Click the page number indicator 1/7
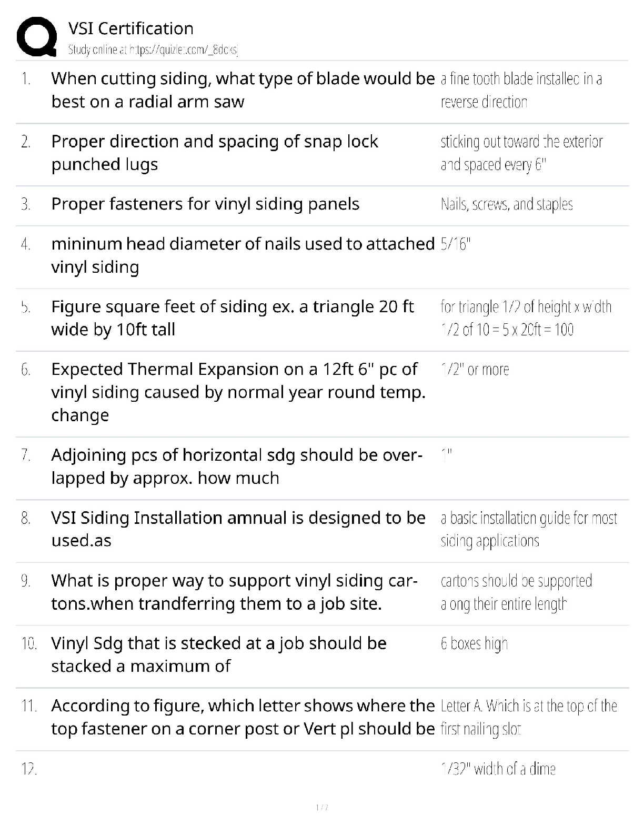644x834 pixels. click(x=321, y=807)
